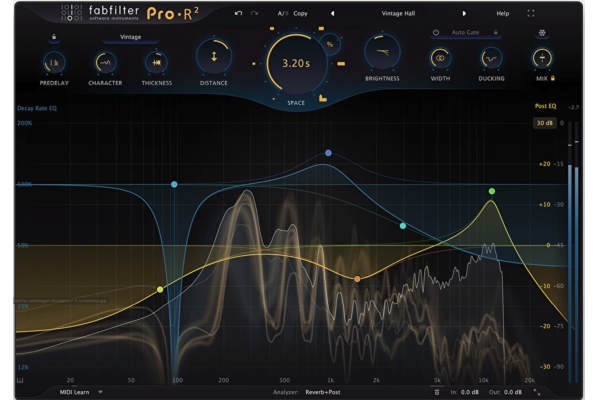Select the yellow-green Post EQ node near 80 Hz
Viewport: 600px width, 400px height.
click(160, 289)
